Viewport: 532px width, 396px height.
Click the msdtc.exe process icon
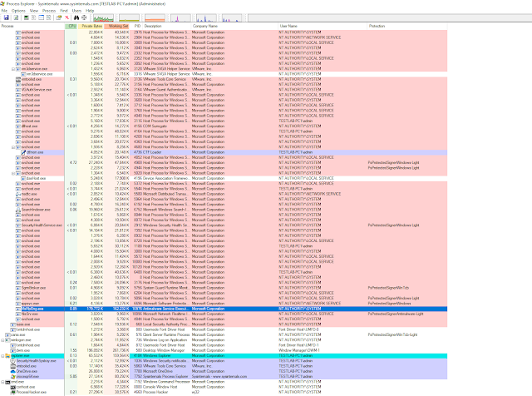[18, 194]
